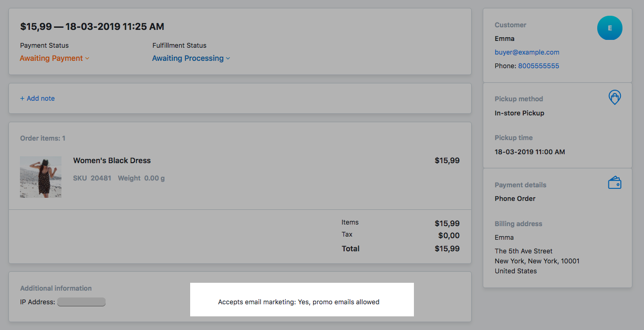Click the pickup location pin icon
Screen dimensions: 644x330
[615, 97]
